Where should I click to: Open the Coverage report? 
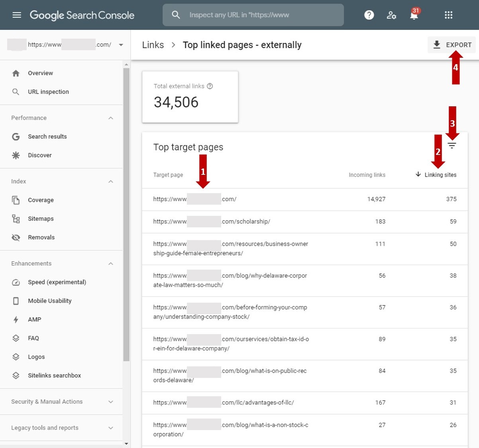(41, 200)
